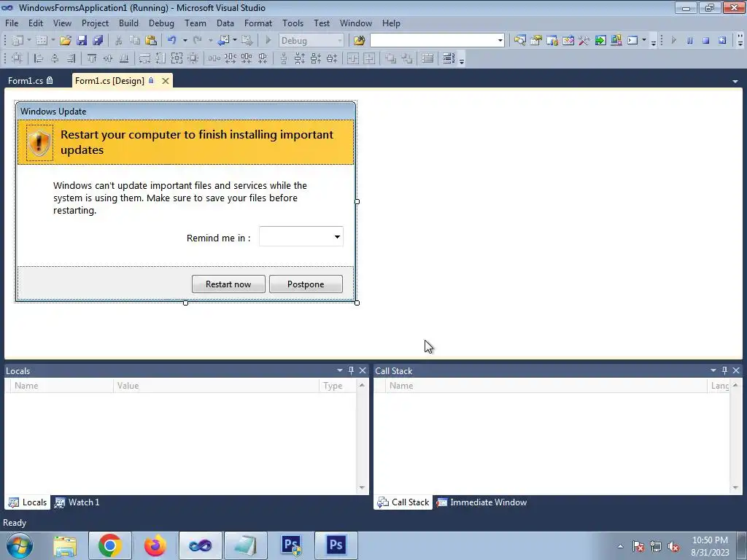Click the Make Same Width layout icon
Viewport: 747px width, 560px height.
pos(144,58)
